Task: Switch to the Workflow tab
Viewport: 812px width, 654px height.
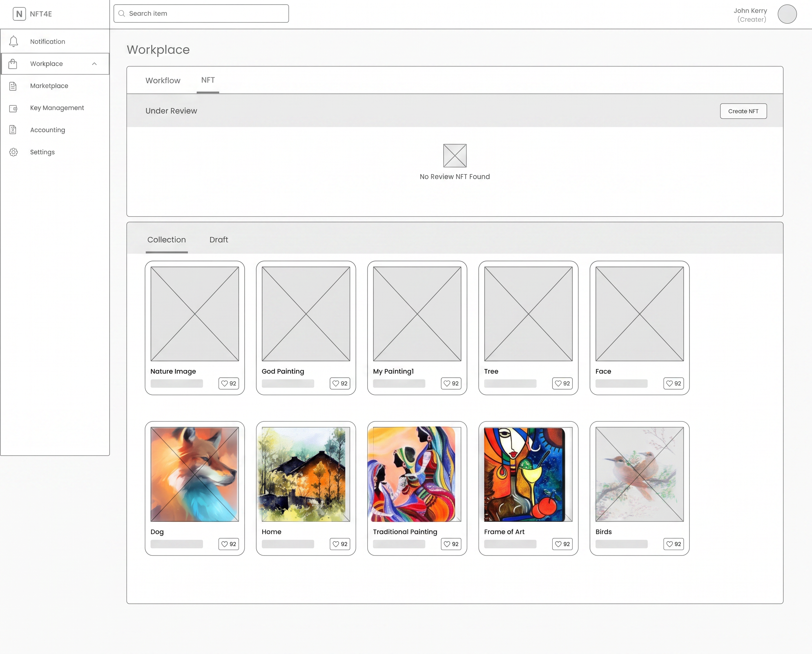Action: point(163,81)
